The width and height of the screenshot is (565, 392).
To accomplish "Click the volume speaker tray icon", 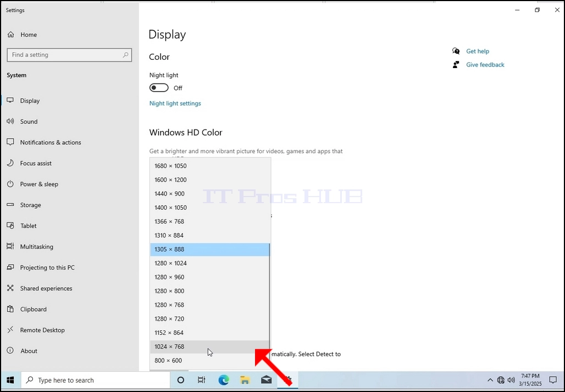I will click(511, 380).
